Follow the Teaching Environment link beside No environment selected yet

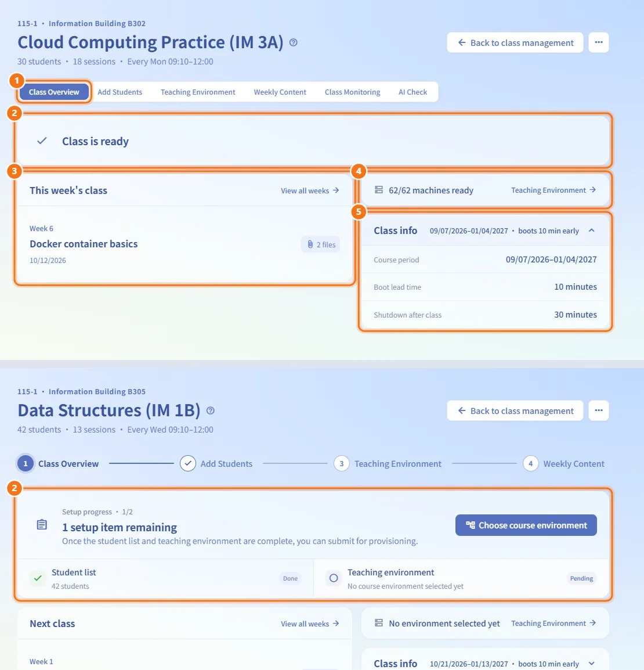(x=554, y=624)
